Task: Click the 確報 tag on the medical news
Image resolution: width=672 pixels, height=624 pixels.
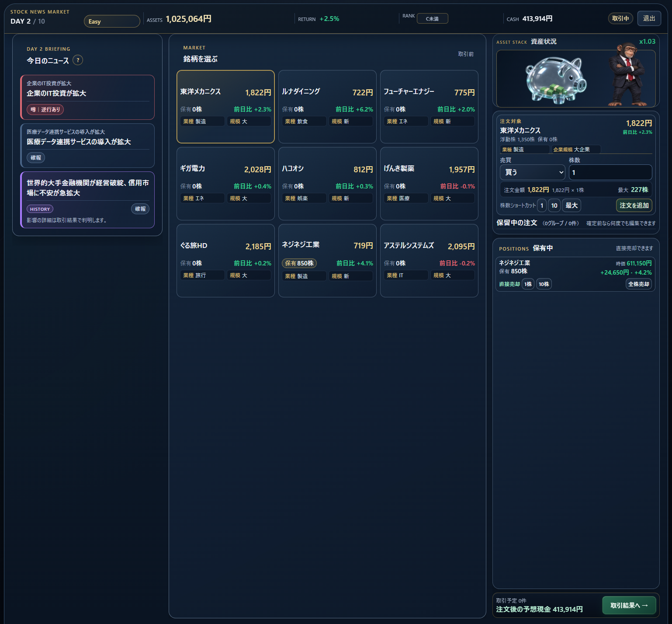Action: tap(36, 157)
